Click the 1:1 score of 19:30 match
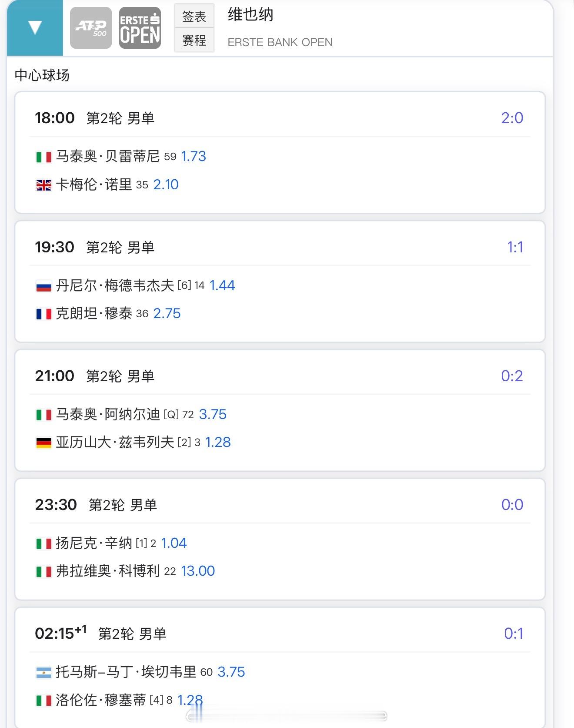The height and width of the screenshot is (728, 574). coord(515,247)
